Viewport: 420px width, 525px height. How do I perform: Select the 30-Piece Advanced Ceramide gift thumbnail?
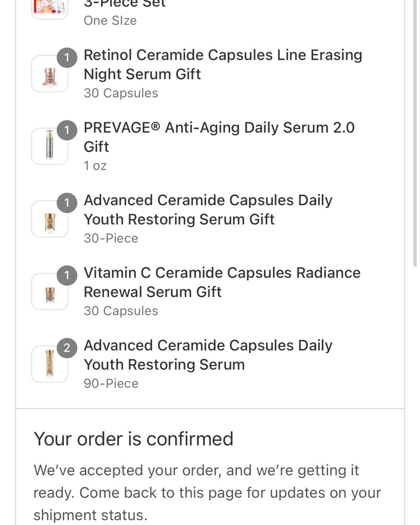(x=50, y=219)
